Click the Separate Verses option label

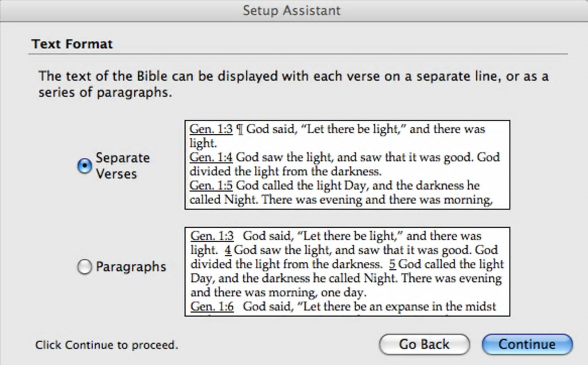[122, 165]
